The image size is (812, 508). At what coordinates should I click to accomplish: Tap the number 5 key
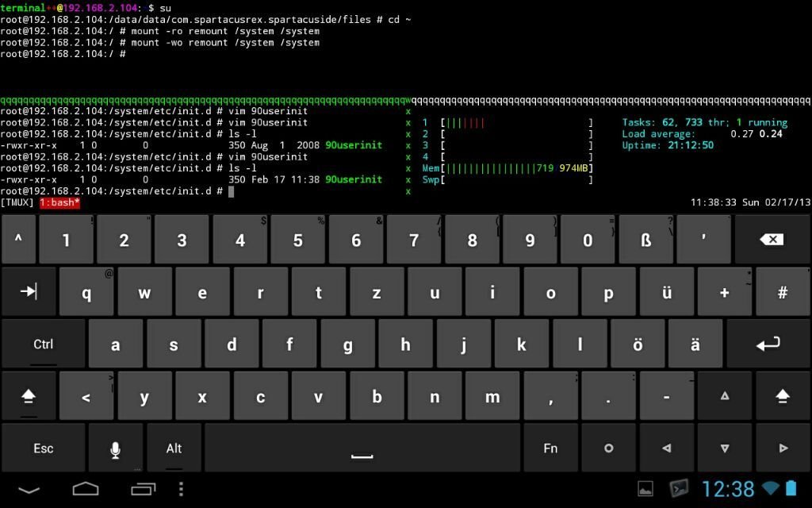[x=298, y=240]
